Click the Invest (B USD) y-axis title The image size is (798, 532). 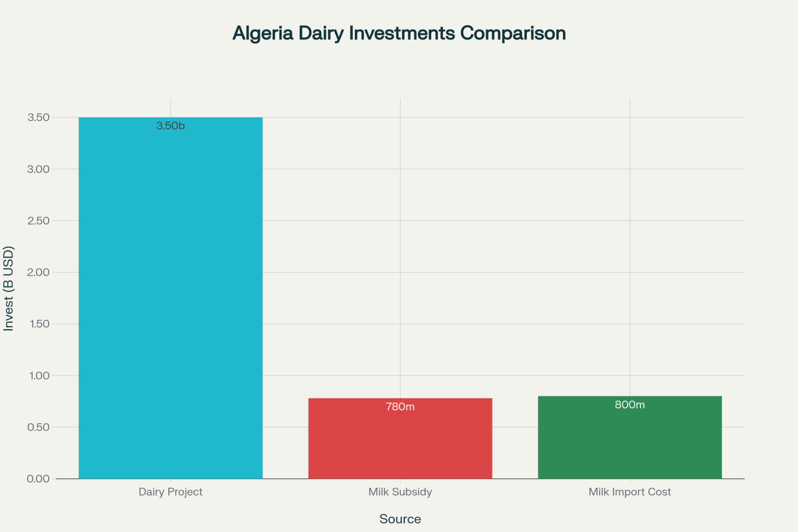9,288
